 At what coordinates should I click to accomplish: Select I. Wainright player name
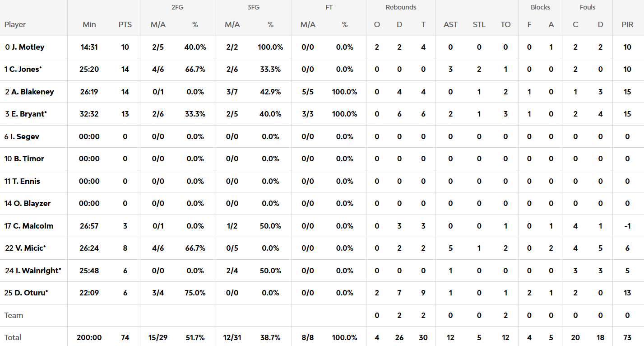37,271
